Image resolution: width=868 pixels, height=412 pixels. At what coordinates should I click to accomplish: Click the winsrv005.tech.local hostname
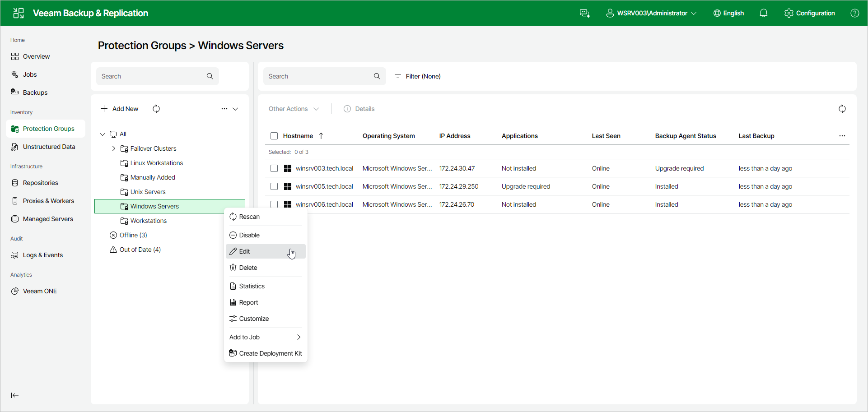pyautogui.click(x=324, y=186)
